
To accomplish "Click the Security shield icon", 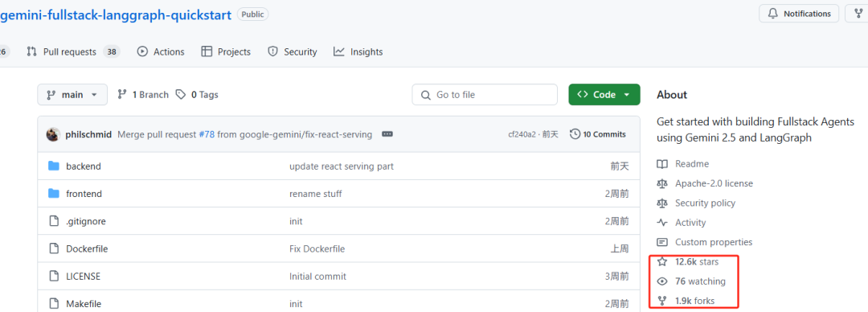I will pyautogui.click(x=272, y=51).
